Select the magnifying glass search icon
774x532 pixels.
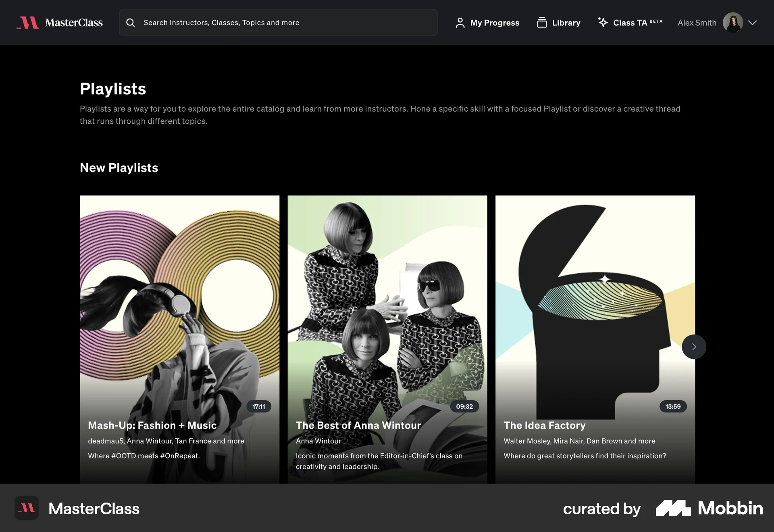(131, 23)
